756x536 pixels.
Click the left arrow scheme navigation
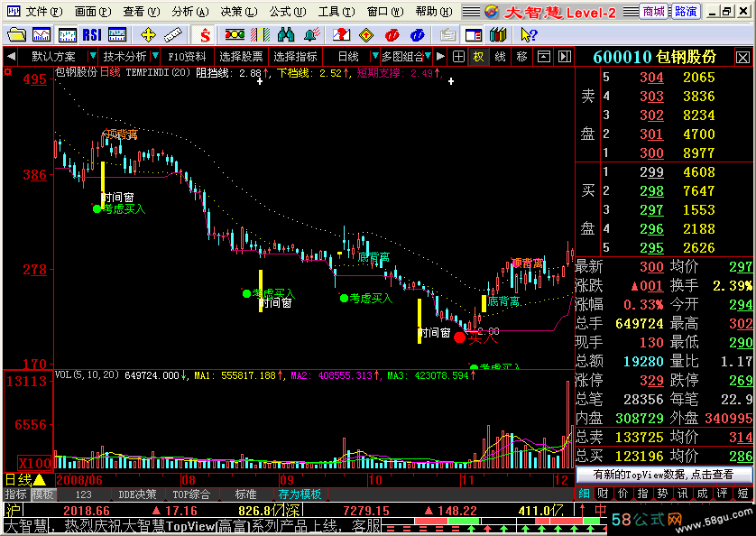point(11,57)
